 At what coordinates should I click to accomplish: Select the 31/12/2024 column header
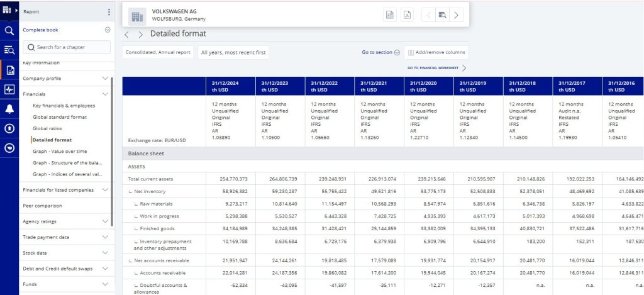tap(230, 86)
